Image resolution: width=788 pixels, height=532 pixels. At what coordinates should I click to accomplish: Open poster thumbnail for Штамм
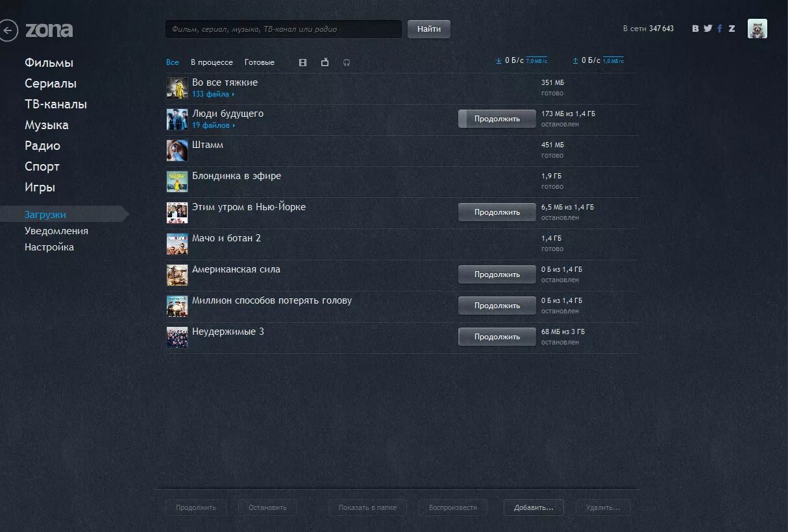(x=177, y=150)
